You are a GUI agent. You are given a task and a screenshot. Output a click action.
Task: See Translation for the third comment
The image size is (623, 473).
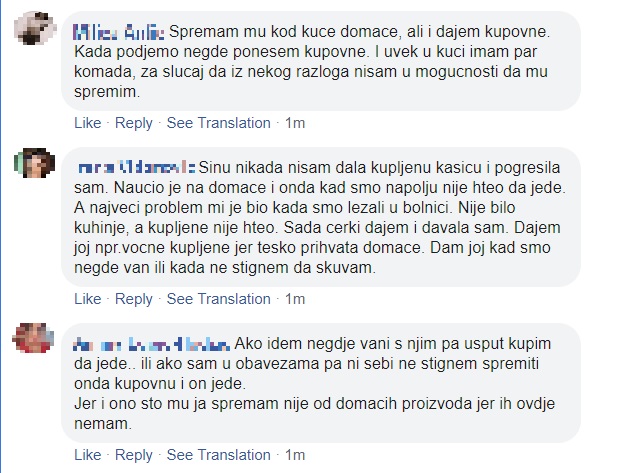click(218, 454)
